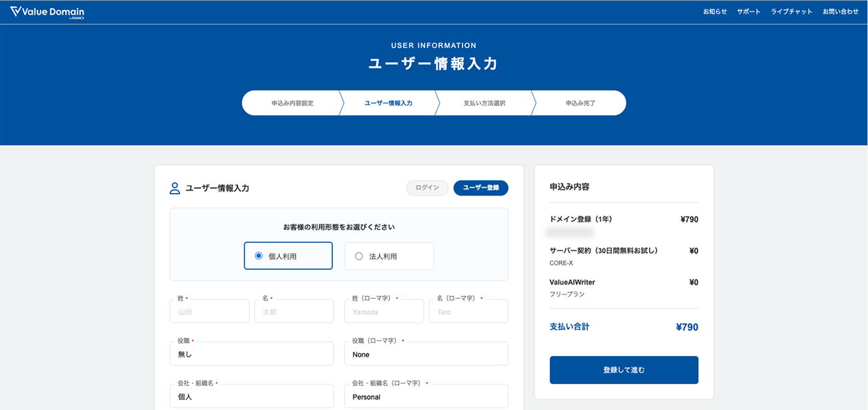Viewport: 868px width, 410px height.
Task: Click the 申込み完了 progress step
Action: point(580,104)
